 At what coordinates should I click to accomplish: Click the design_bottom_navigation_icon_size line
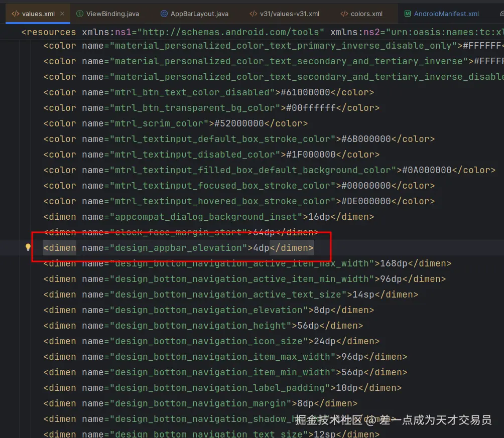pyautogui.click(x=211, y=341)
